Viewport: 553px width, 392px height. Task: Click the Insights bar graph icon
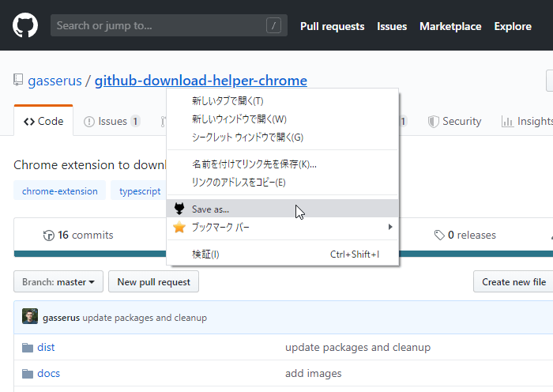pyautogui.click(x=507, y=122)
